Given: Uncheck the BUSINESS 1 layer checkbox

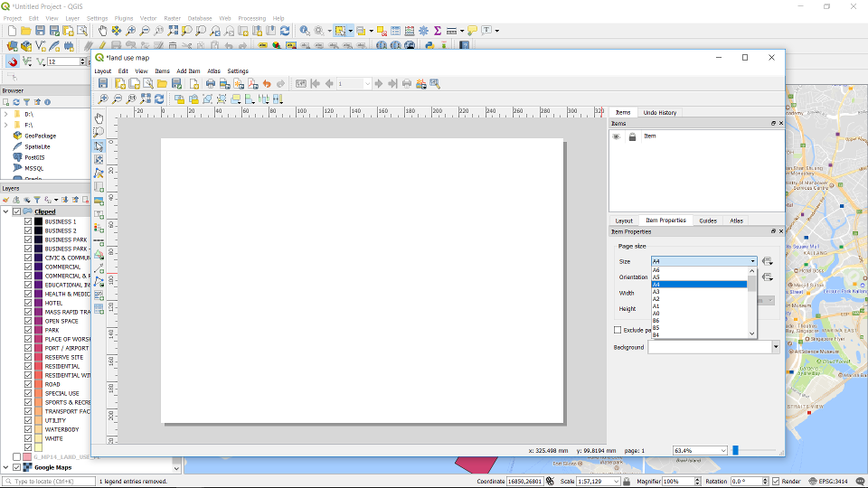Looking at the screenshot, I should [28, 221].
